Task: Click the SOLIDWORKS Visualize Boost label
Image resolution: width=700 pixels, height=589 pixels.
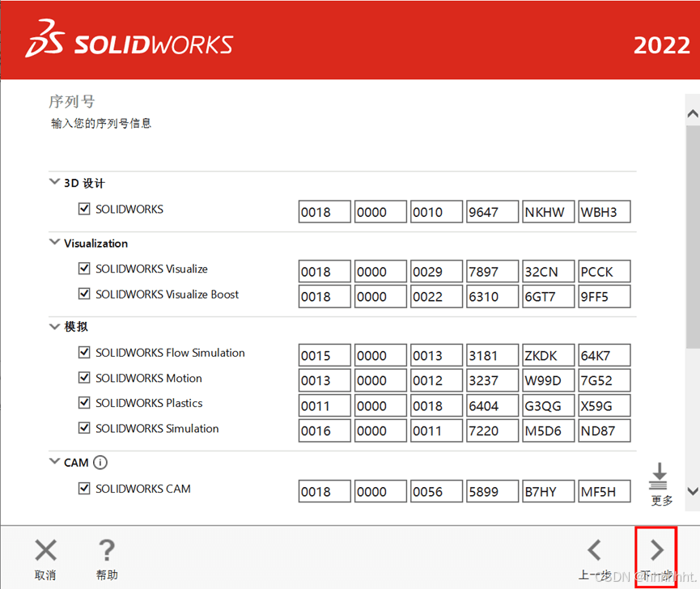Action: [x=167, y=294]
